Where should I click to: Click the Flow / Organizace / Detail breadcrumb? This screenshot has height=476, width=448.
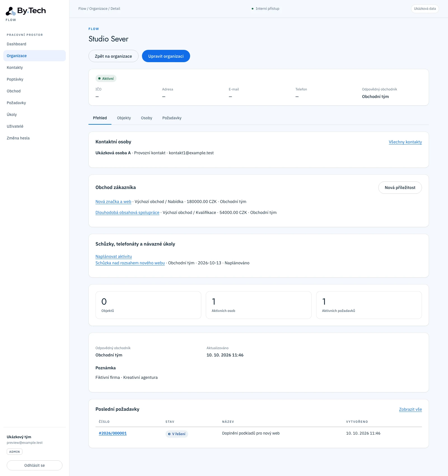point(99,9)
